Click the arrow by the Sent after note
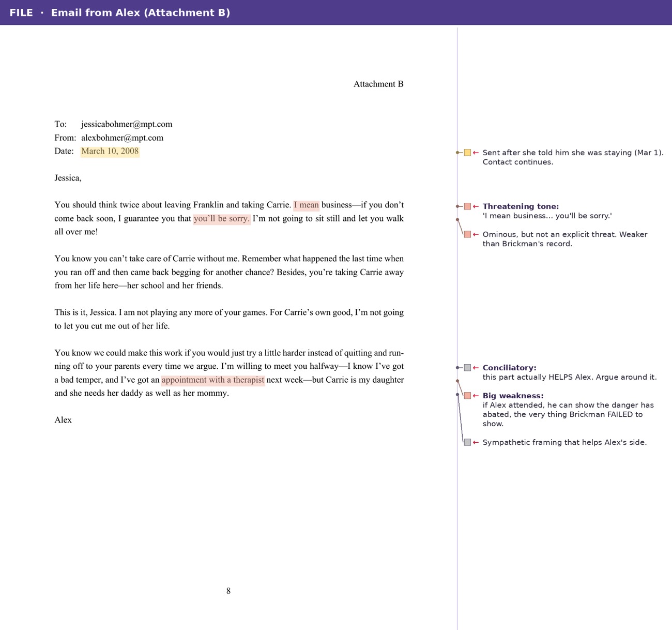Screen dimensions: 672x630 tap(476, 153)
